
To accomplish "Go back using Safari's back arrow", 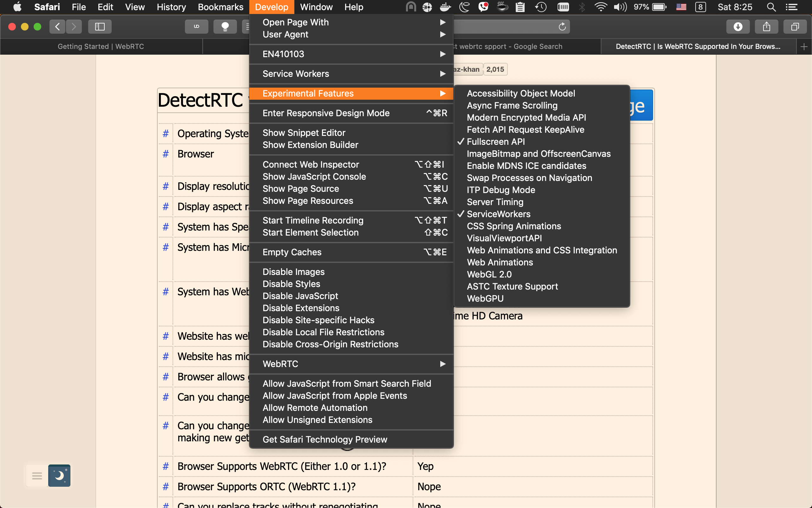I will coord(57,27).
